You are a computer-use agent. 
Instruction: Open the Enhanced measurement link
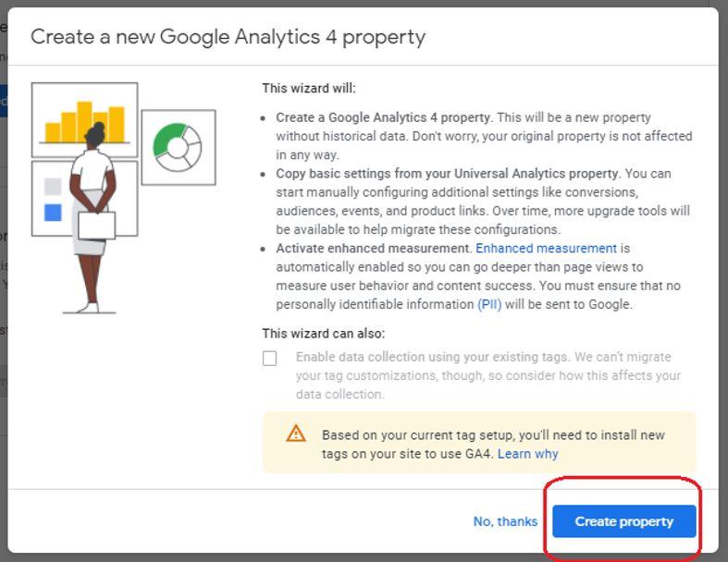tap(547, 249)
